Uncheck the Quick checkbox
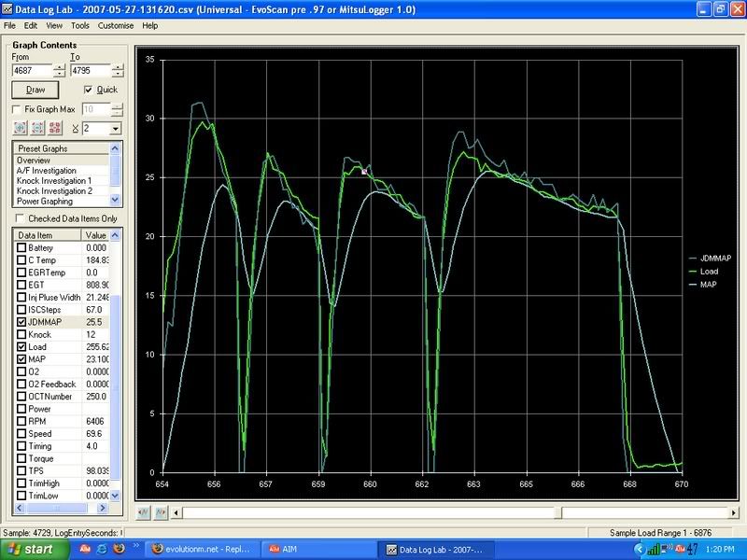This screenshot has height=560, width=747. coord(89,90)
